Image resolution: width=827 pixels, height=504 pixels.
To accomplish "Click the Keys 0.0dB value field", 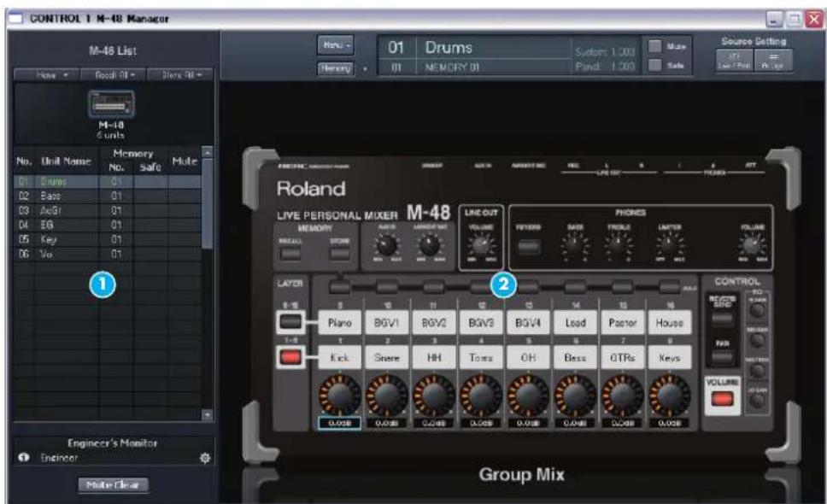I will pyautogui.click(x=669, y=423).
